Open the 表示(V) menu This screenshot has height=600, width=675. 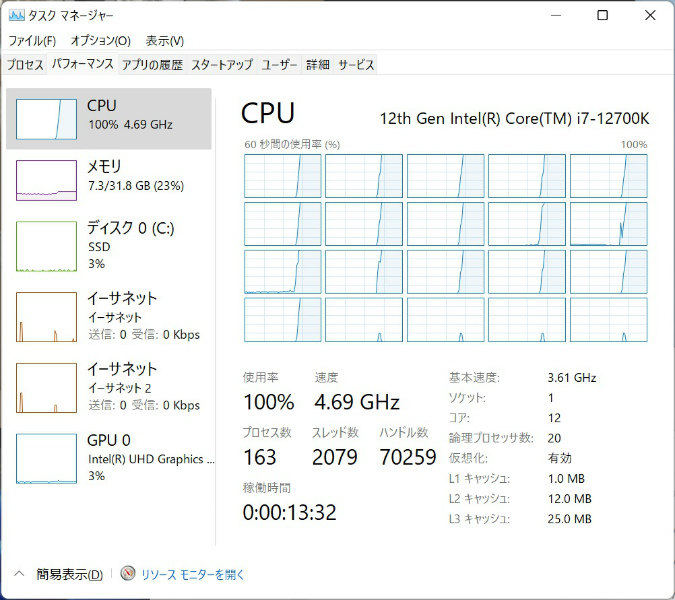pos(165,41)
